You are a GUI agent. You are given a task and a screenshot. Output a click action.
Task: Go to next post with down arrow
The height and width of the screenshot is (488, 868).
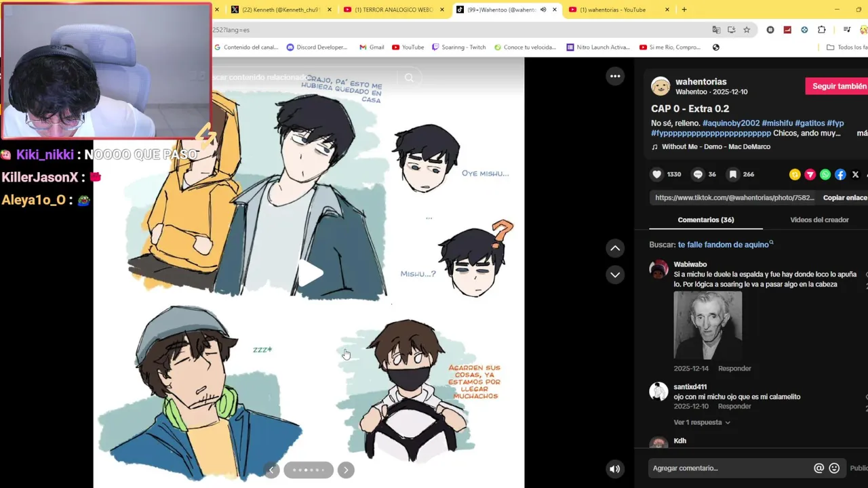click(x=615, y=274)
